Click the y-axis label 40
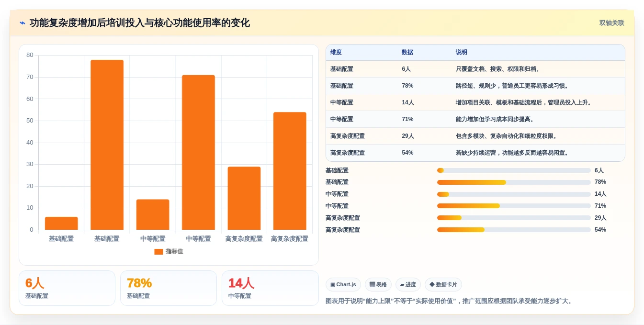This screenshot has height=325, width=644. pyautogui.click(x=30, y=143)
